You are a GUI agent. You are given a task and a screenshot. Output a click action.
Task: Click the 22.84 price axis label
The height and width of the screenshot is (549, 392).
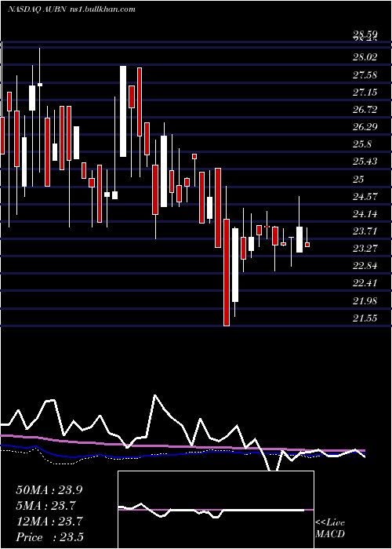tap(365, 265)
